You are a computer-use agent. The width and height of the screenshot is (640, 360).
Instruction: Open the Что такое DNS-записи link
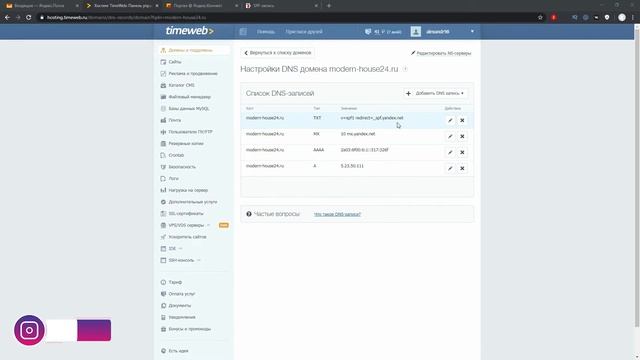click(337, 214)
